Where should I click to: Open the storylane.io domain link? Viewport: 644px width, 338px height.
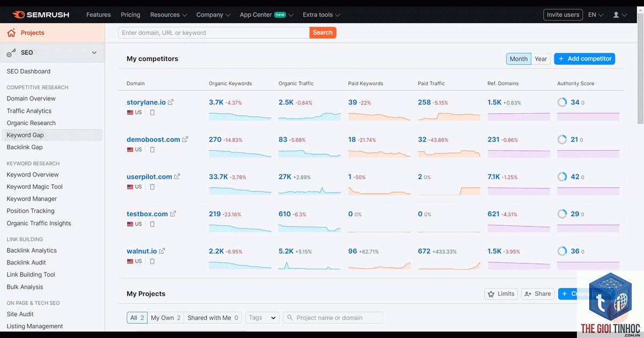coord(146,102)
